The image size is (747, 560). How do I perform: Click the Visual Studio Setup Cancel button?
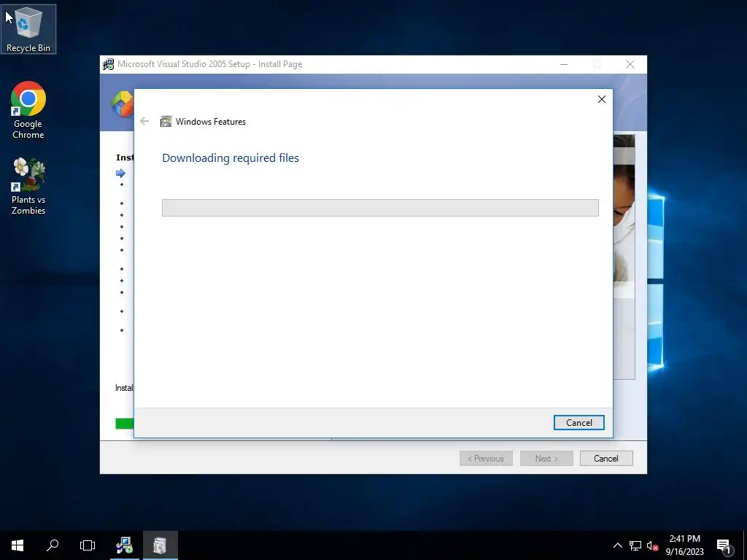(606, 458)
